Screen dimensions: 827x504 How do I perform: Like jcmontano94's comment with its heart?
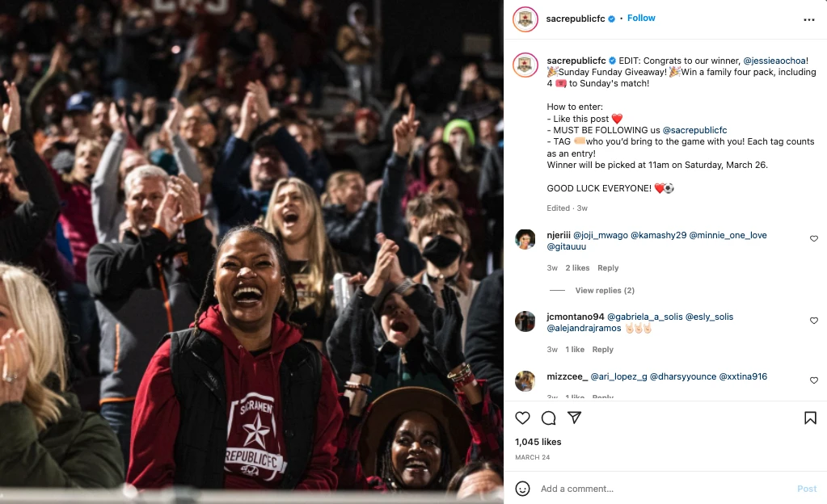814,321
